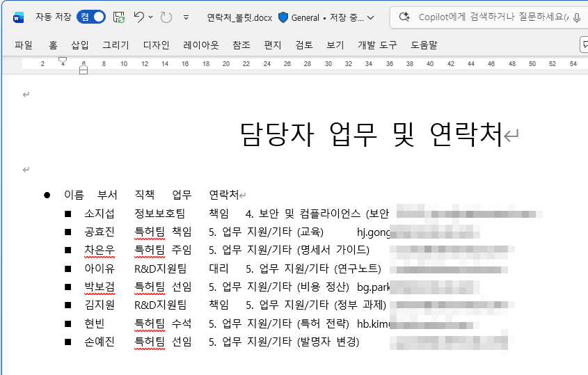This screenshot has width=588, height=375.
Task: Select the 편지 ribbon tab
Action: (x=273, y=45)
